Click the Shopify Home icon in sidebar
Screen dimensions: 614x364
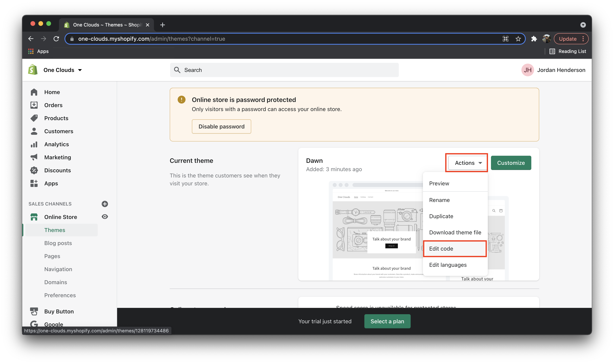pos(35,92)
